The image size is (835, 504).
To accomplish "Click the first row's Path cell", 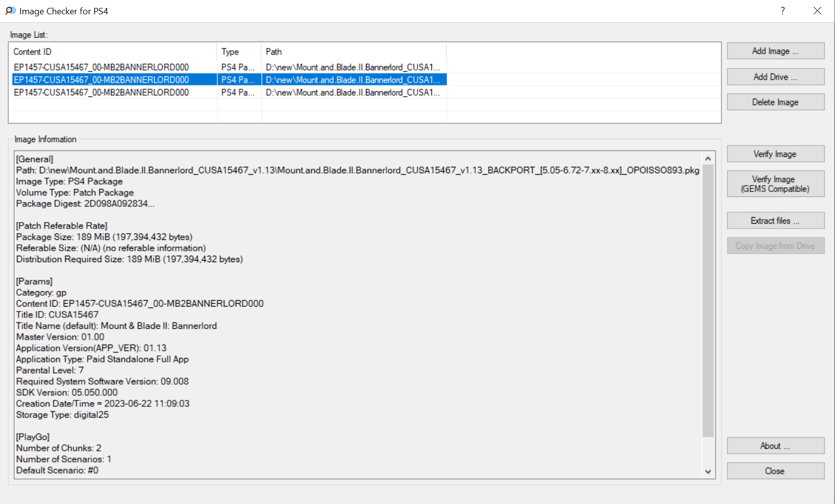I will click(353, 67).
